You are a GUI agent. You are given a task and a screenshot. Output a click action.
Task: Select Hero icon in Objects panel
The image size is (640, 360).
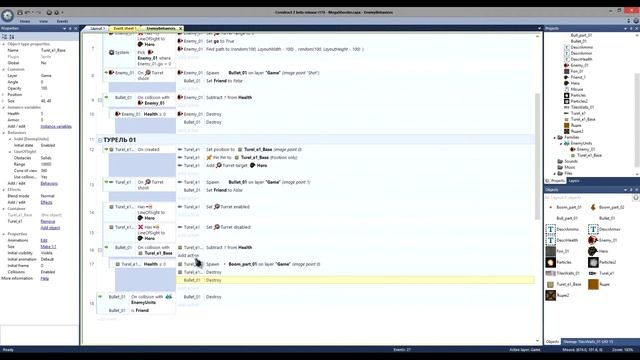click(593, 251)
